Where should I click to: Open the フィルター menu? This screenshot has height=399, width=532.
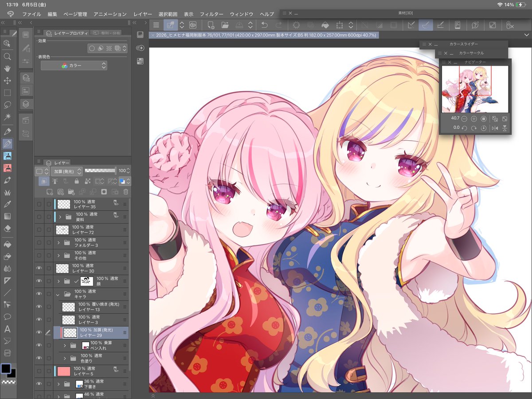click(211, 14)
